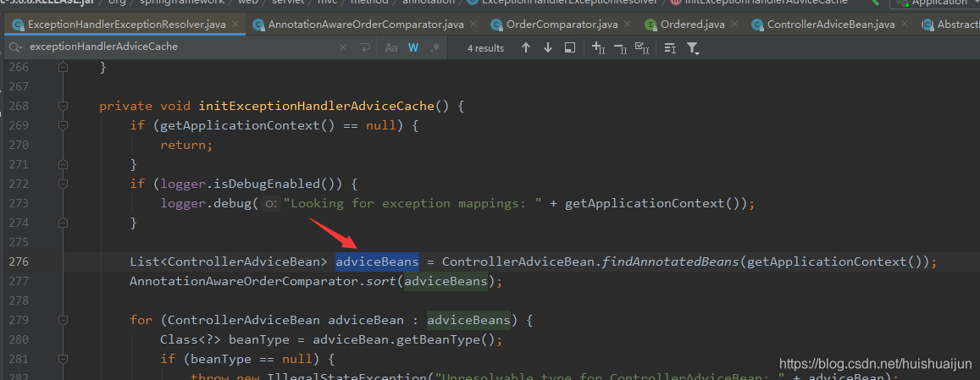The width and height of the screenshot is (980, 380).
Task: Click the 4 results counter label
Action: 485,48
